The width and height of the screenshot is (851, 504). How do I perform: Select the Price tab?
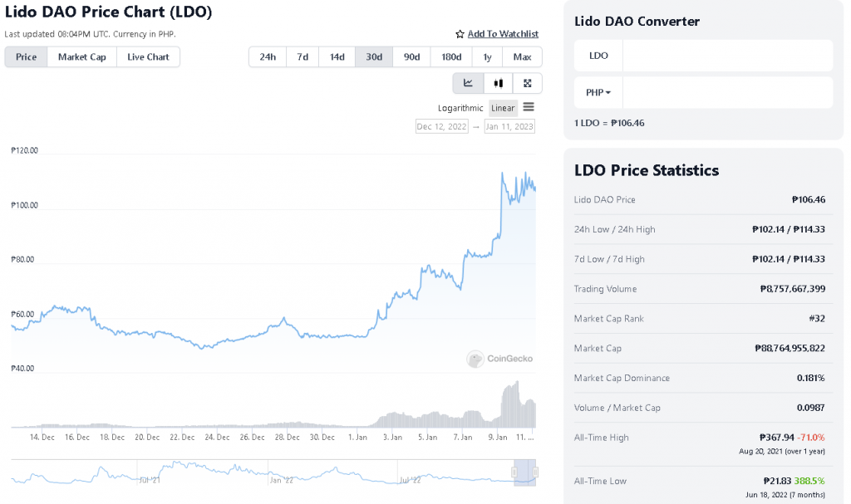click(x=26, y=57)
